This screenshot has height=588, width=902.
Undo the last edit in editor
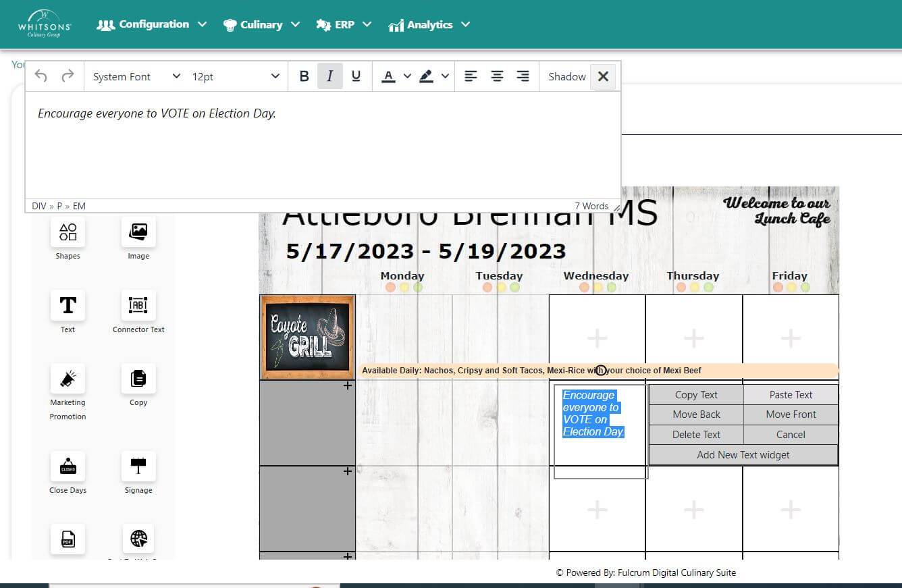pyautogui.click(x=41, y=76)
